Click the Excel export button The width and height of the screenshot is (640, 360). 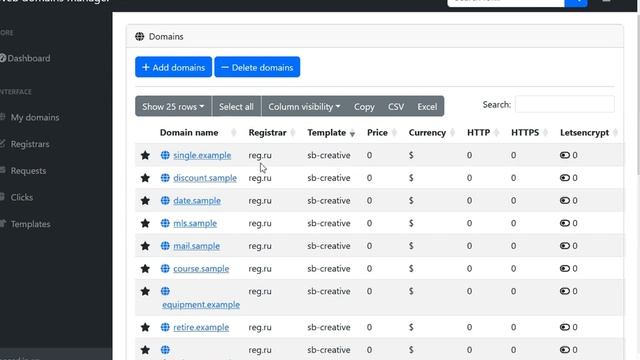pos(427,107)
